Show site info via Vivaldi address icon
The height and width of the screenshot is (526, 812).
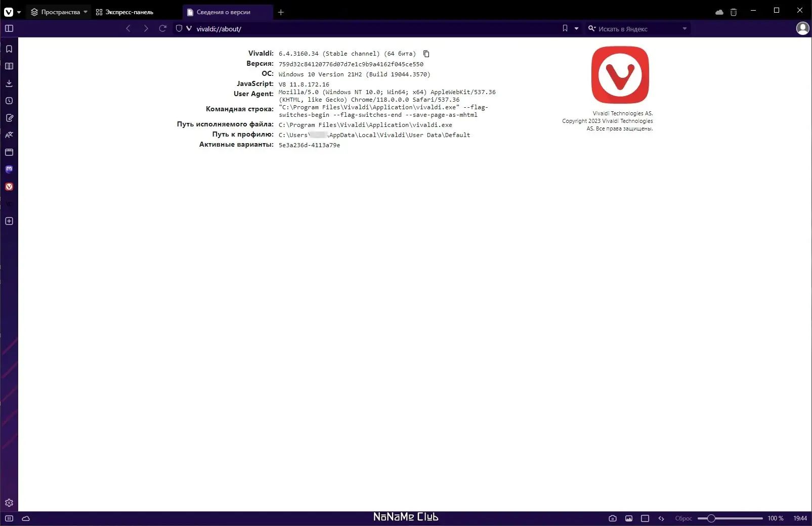[189, 29]
